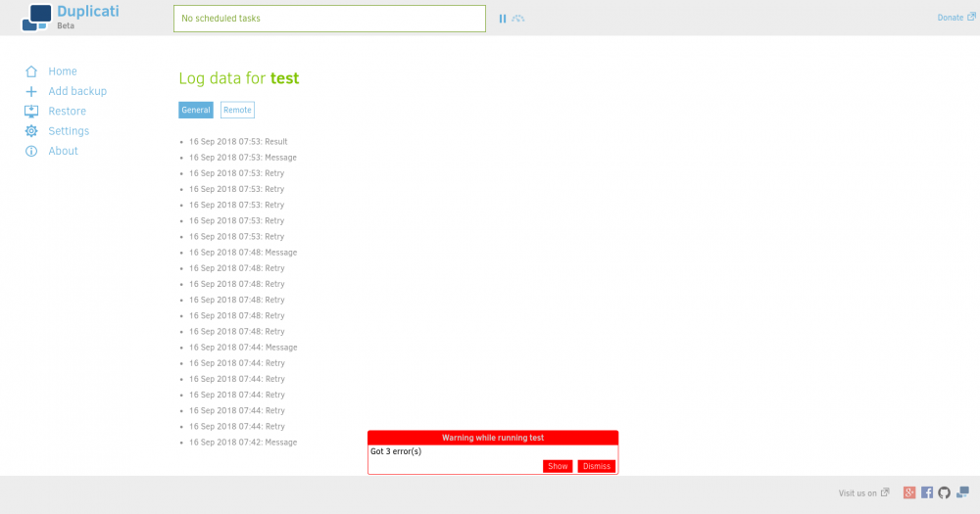Expand the 07:53 Result log entry
Viewport: 980px width, 514px height.
coord(238,142)
